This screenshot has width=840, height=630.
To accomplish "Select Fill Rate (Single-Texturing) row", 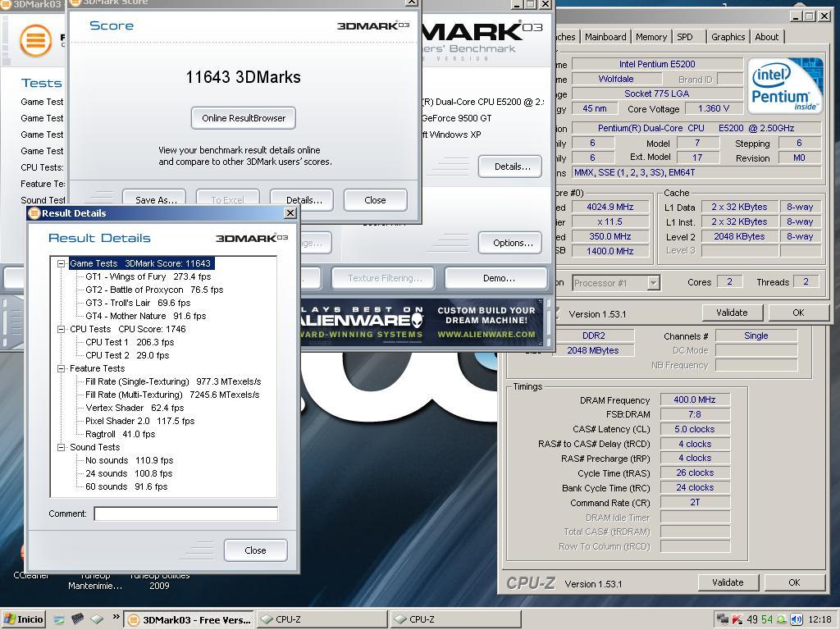I will (x=173, y=382).
